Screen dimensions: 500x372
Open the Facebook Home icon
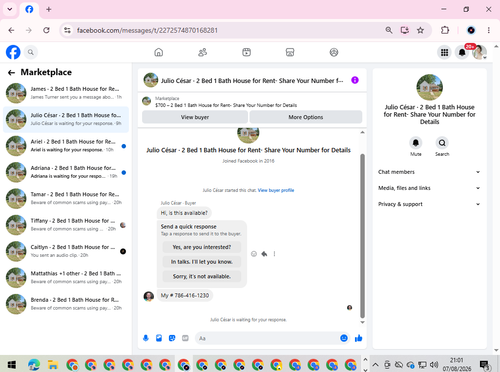pos(159,52)
